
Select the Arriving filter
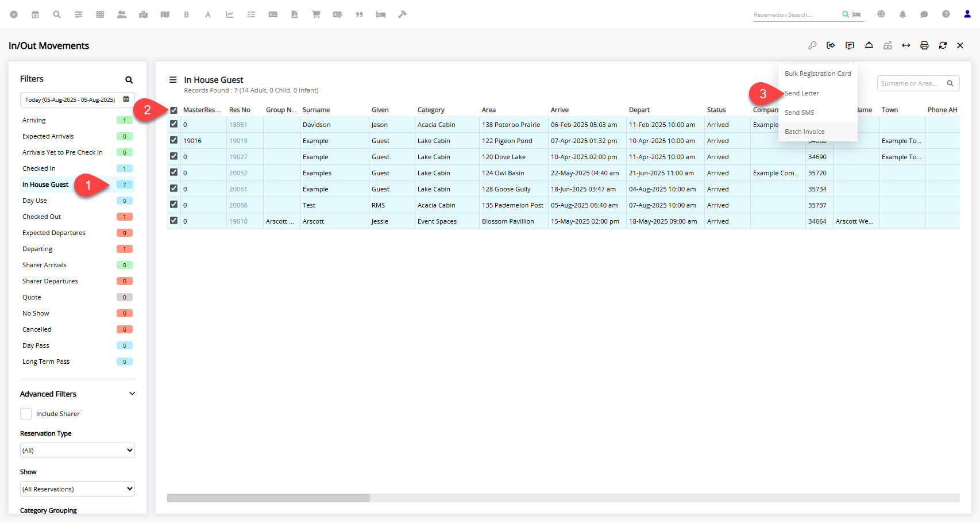pos(78,120)
